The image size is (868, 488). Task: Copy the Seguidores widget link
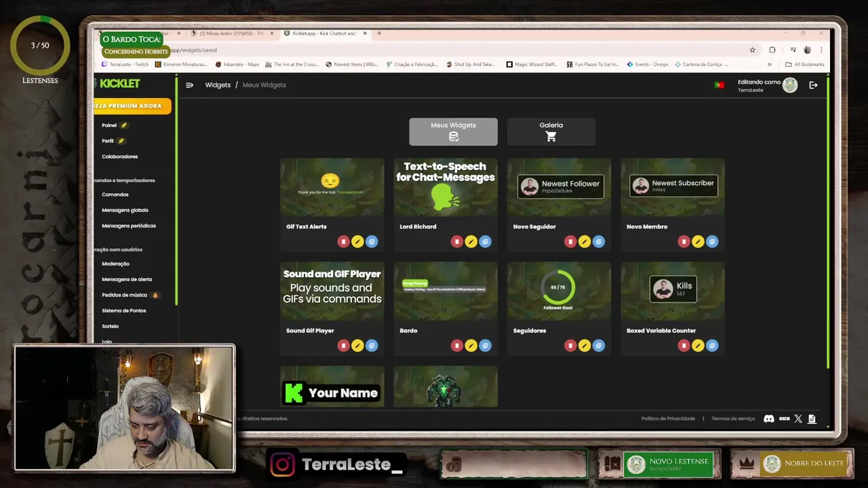pyautogui.click(x=599, y=346)
